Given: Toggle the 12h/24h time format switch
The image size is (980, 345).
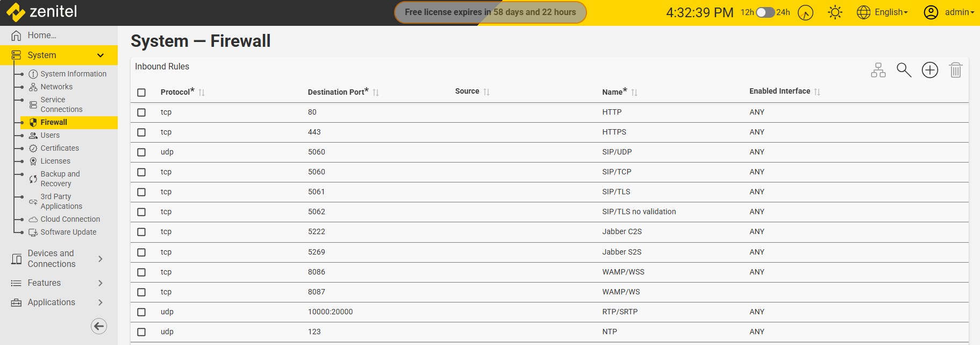Looking at the screenshot, I should click(x=765, y=12).
